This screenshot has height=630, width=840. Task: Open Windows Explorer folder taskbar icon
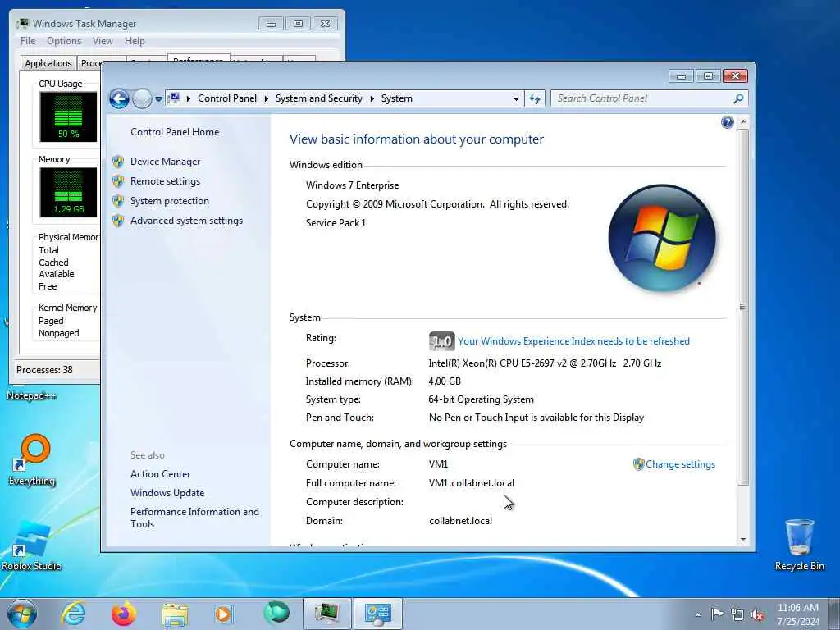[x=175, y=614]
